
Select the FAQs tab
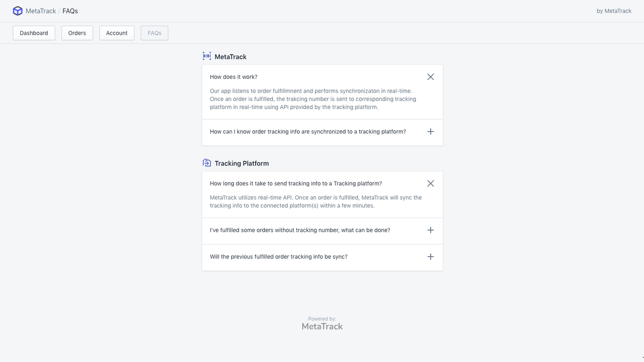(x=154, y=33)
